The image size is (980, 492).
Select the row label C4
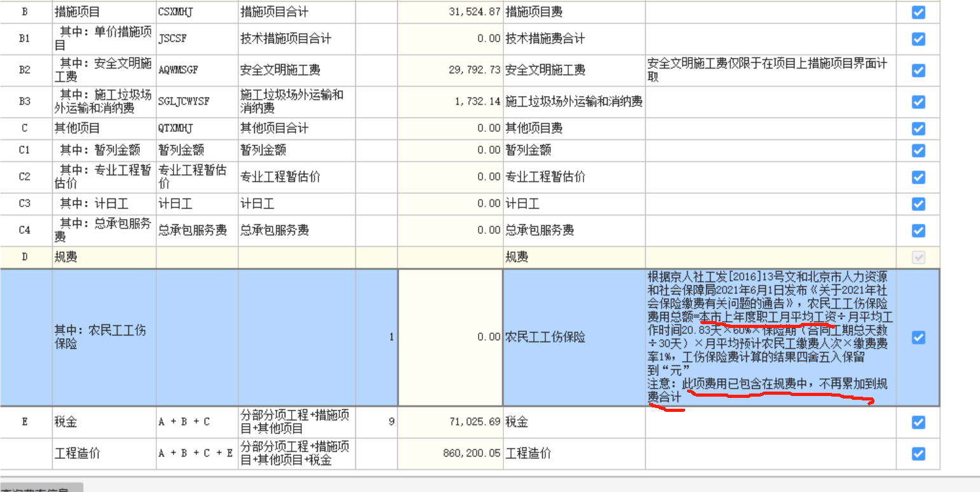coord(25,230)
